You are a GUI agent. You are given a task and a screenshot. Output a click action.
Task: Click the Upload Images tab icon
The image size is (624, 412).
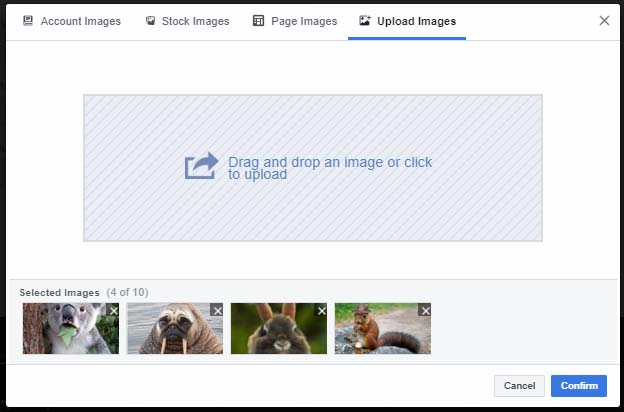[365, 21]
